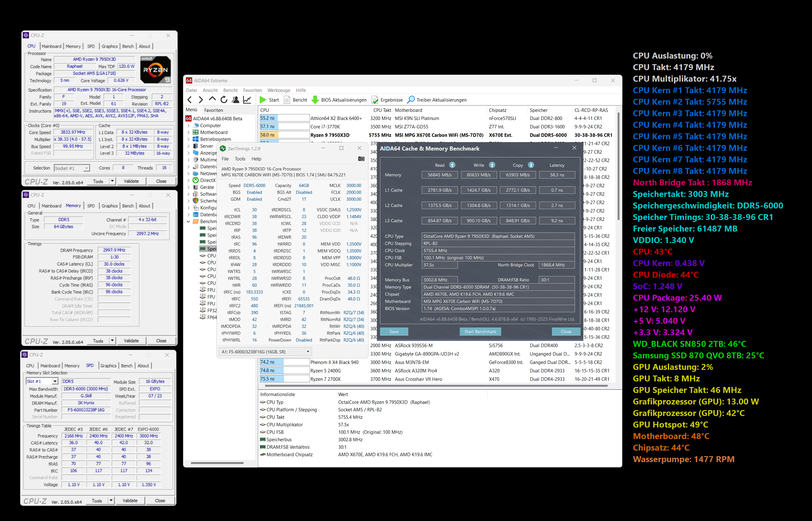This screenshot has height=521, width=812.
Task: Expand the Motherboard tree node in AIDA64
Action: coord(189,132)
